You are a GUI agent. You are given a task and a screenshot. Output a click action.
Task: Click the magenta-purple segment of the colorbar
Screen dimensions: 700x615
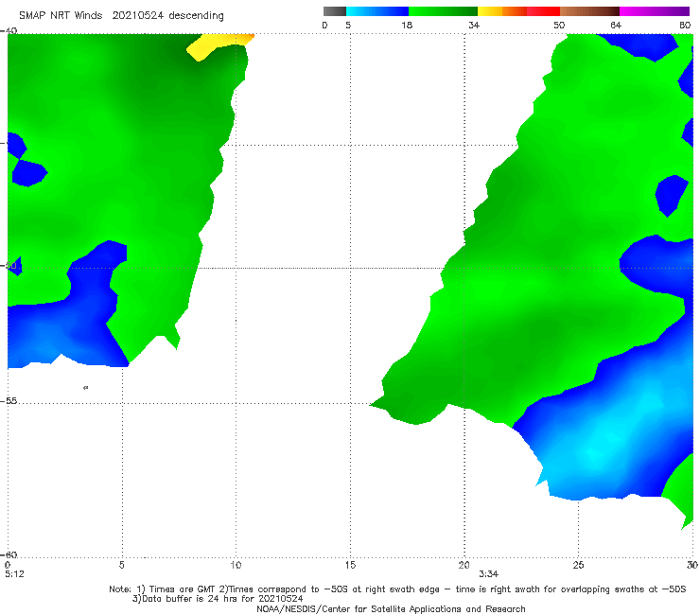[x=655, y=11]
